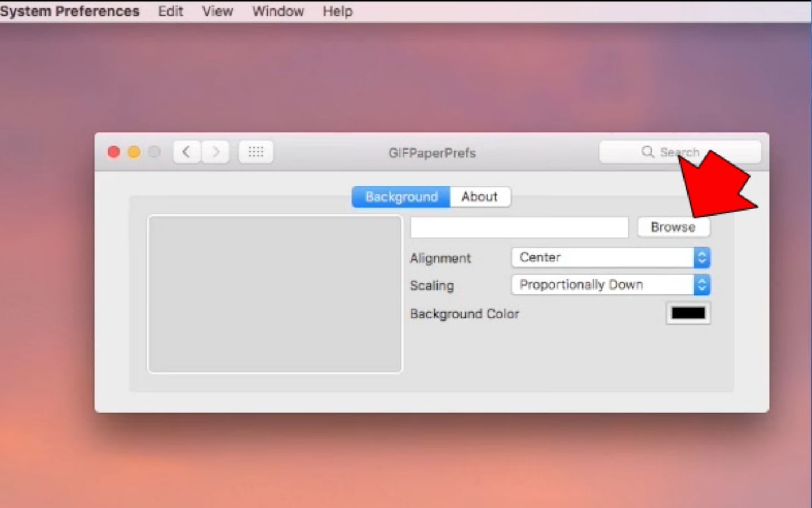Switch to the About tab

click(x=479, y=197)
